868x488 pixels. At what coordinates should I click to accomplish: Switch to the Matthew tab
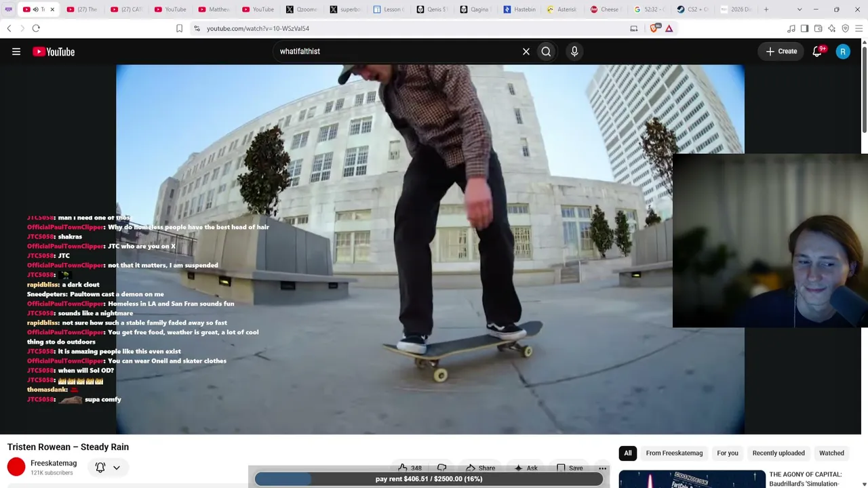pyautogui.click(x=214, y=9)
